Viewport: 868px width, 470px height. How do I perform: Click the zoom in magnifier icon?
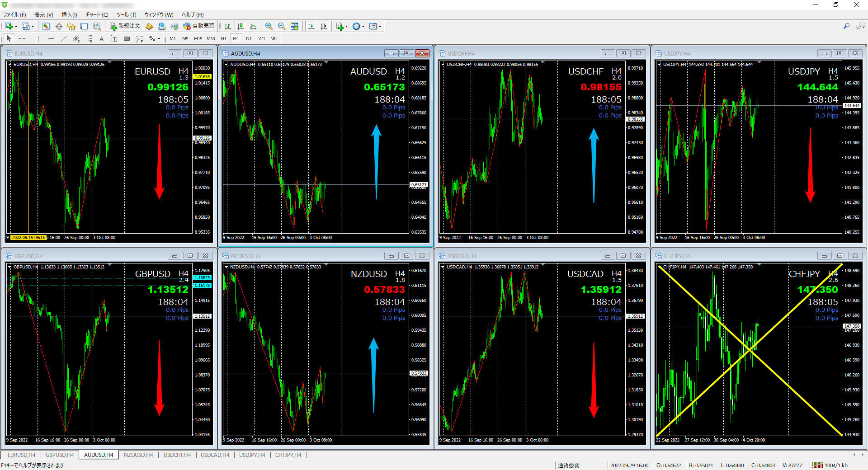click(269, 26)
